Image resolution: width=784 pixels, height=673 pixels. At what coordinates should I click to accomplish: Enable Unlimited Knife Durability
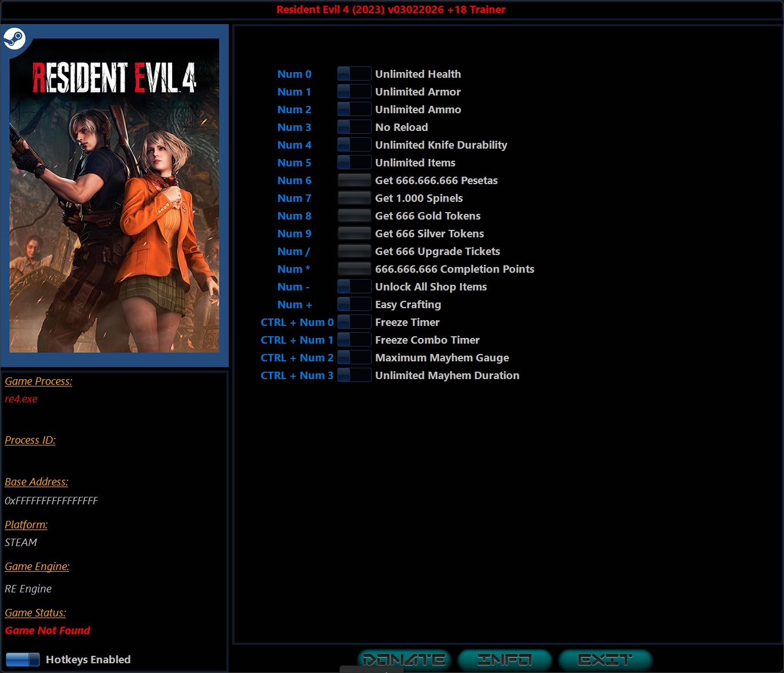click(353, 144)
